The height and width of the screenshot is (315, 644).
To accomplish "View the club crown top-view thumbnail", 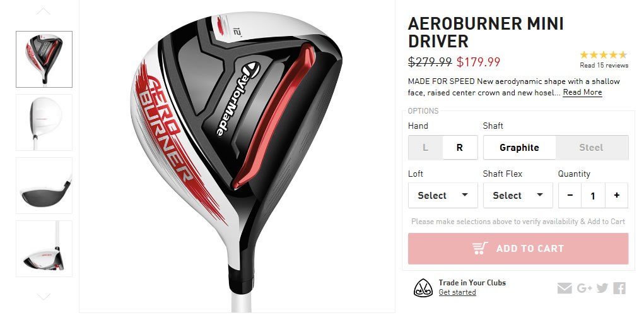I will point(44,122).
